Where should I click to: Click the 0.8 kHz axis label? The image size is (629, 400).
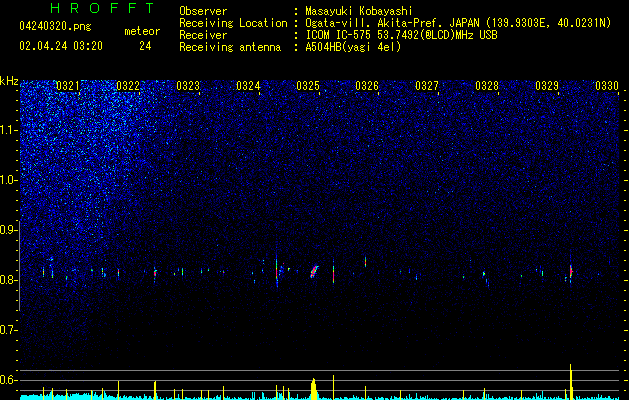click(x=9, y=280)
